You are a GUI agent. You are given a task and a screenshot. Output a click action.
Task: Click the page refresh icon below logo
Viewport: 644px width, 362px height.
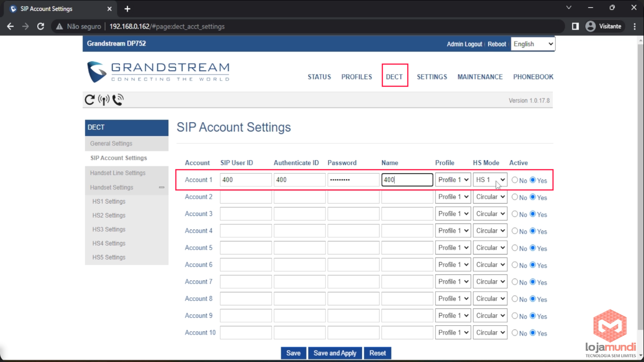click(90, 99)
